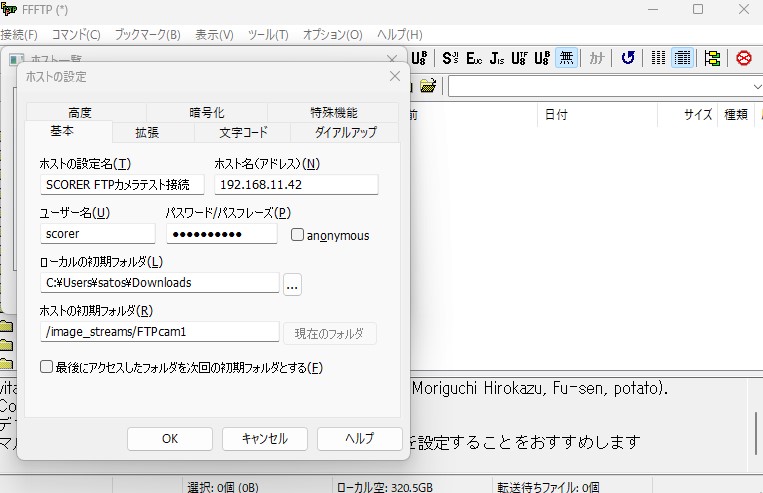Viewport: 763px width, 493px height.
Task: Click the host address input field
Action: (296, 184)
